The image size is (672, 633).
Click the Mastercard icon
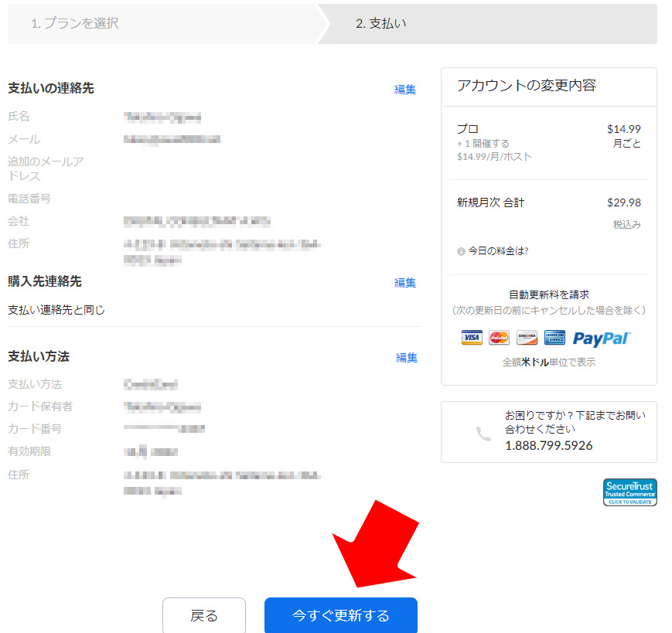tap(500, 338)
